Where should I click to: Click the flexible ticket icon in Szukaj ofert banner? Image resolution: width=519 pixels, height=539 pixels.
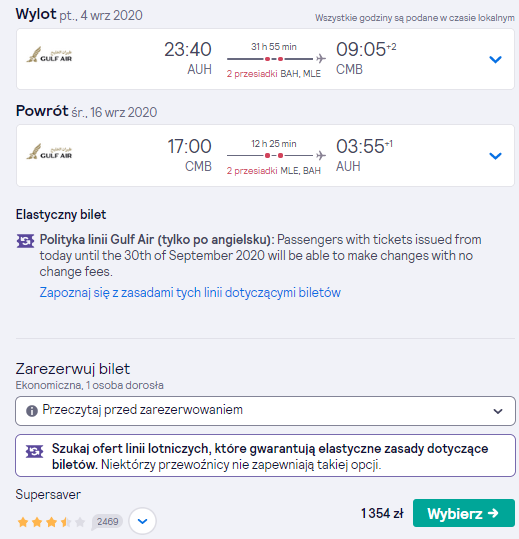(x=34, y=451)
